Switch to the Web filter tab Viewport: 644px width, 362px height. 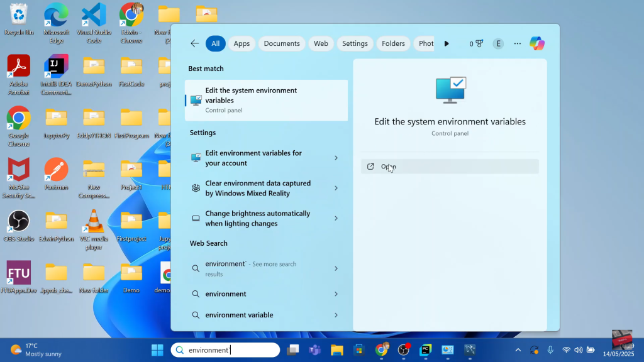click(321, 43)
